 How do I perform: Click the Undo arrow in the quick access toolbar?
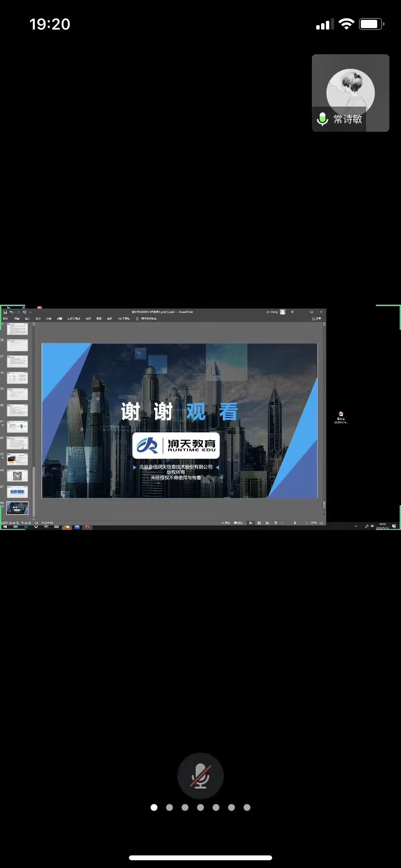[11, 312]
